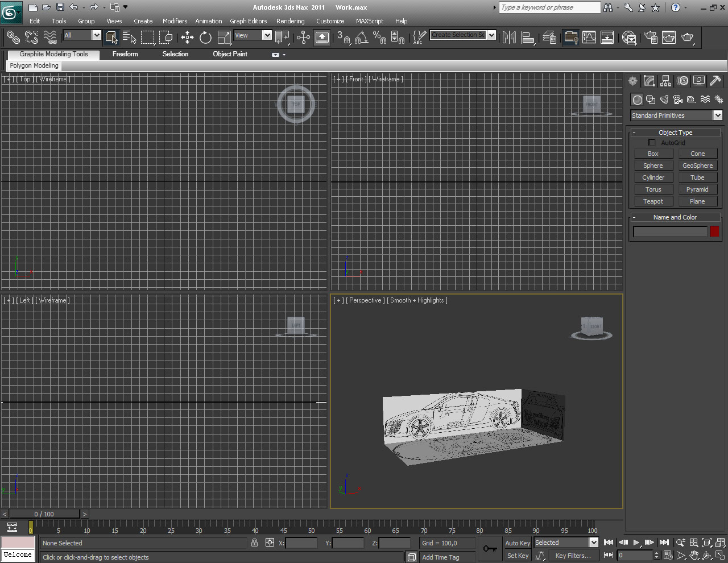Click the Pyramid primitive button
Screen dimensions: 728x563
(697, 189)
